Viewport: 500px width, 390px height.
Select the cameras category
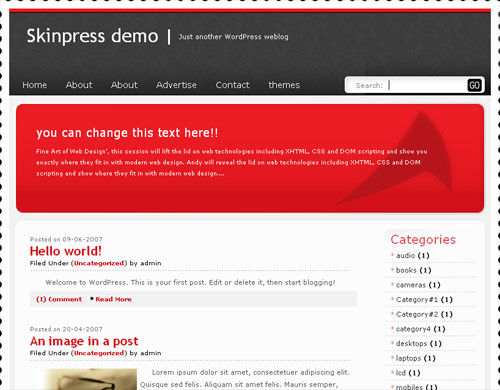click(x=411, y=285)
